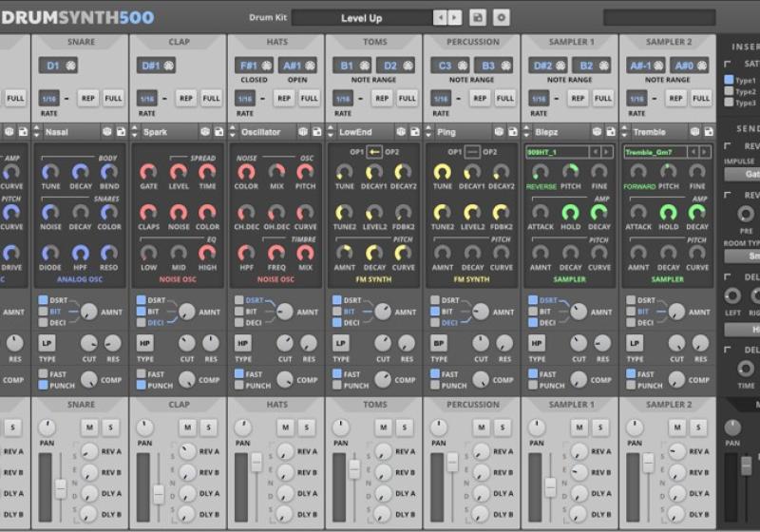The width and height of the screenshot is (760, 532).
Task: Open the 1/16 rate selector in Snare
Action: 47,98
